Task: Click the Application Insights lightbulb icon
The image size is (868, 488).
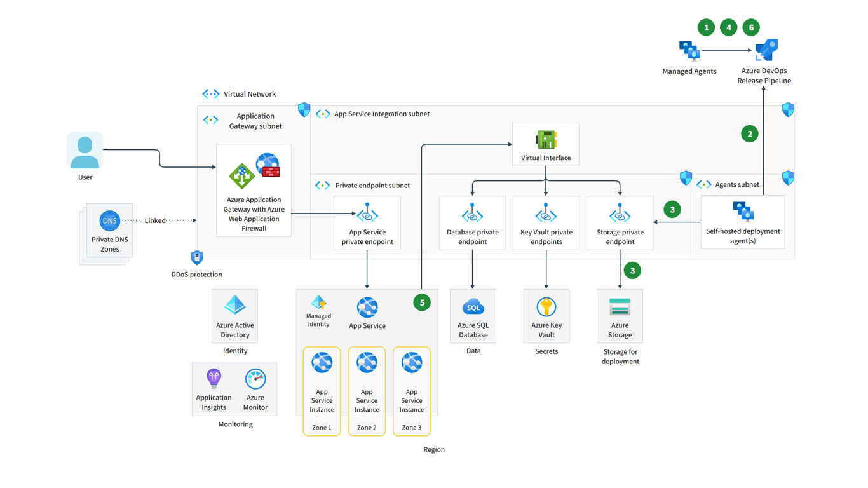Action: tap(214, 379)
